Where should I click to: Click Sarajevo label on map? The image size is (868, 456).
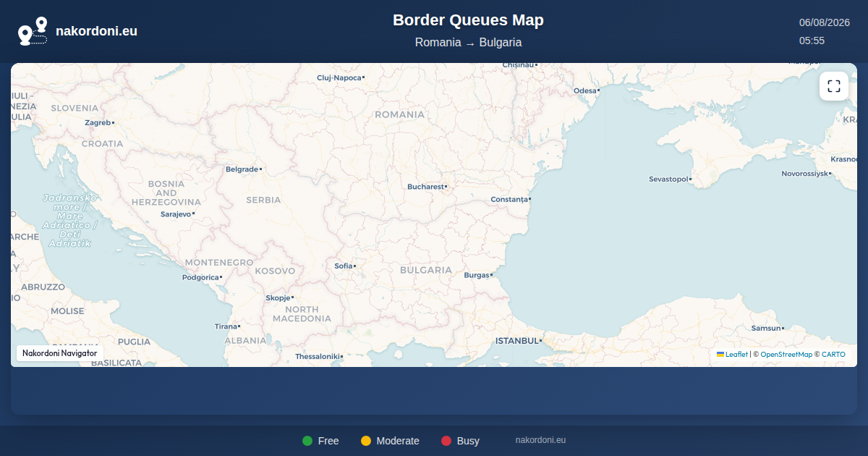[176, 214]
